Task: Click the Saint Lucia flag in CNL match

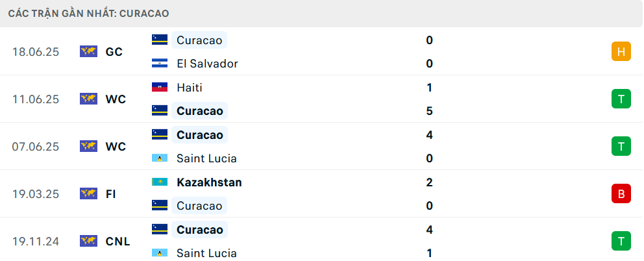Action: point(159,253)
